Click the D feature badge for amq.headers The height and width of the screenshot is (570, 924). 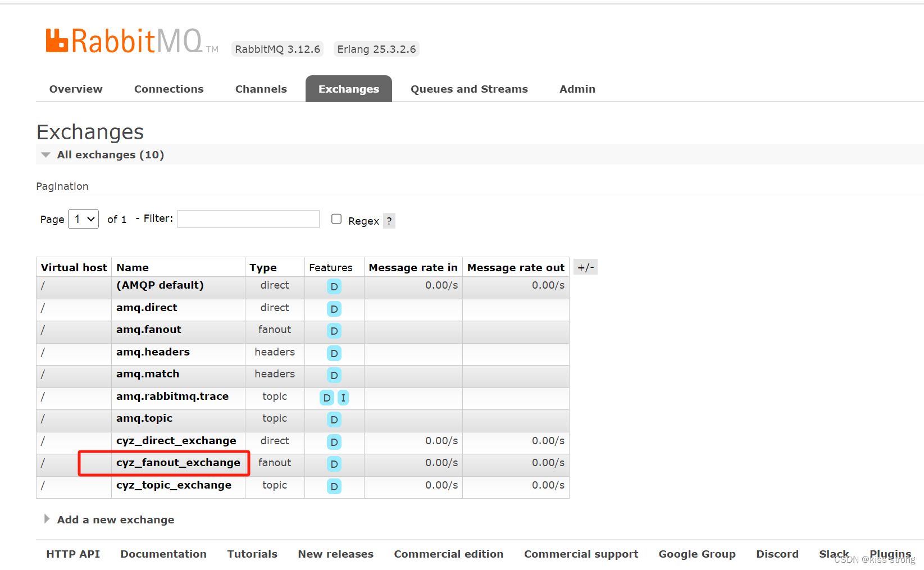pos(334,353)
